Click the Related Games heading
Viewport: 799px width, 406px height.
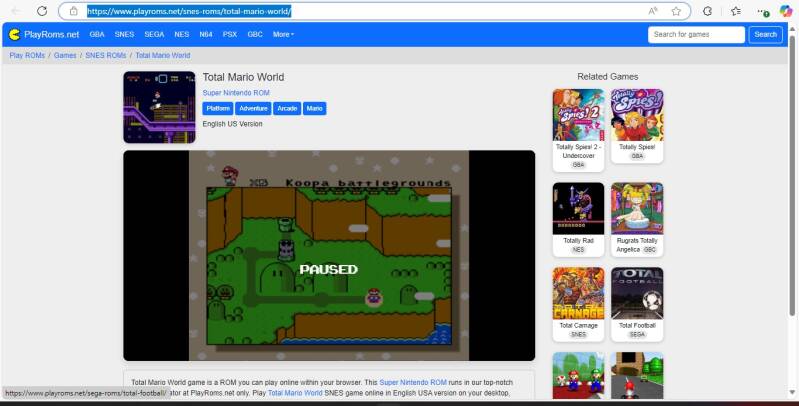coord(607,76)
